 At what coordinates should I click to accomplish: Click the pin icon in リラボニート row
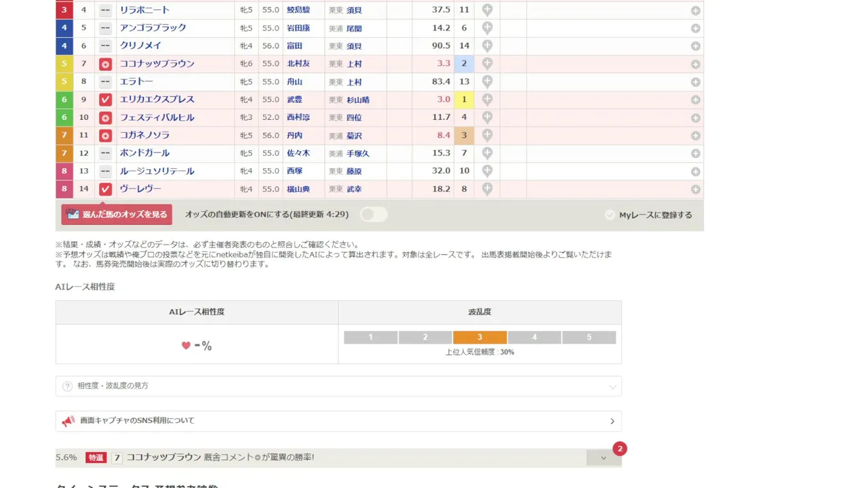coord(487,10)
